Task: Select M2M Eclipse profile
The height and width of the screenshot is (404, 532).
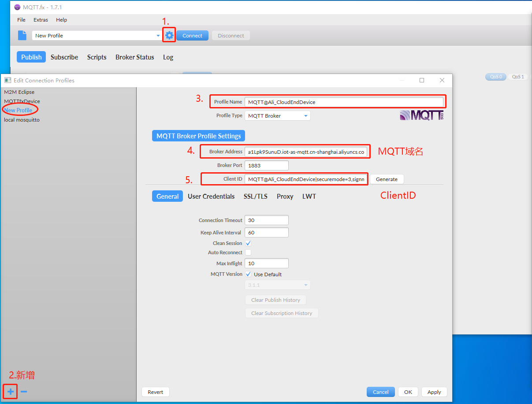Action: pyautogui.click(x=19, y=92)
